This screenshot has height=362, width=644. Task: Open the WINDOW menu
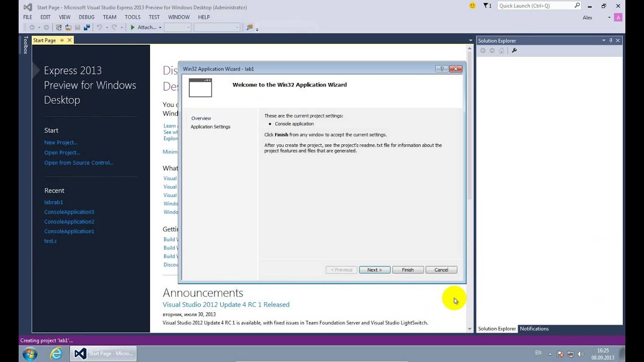coord(179,17)
